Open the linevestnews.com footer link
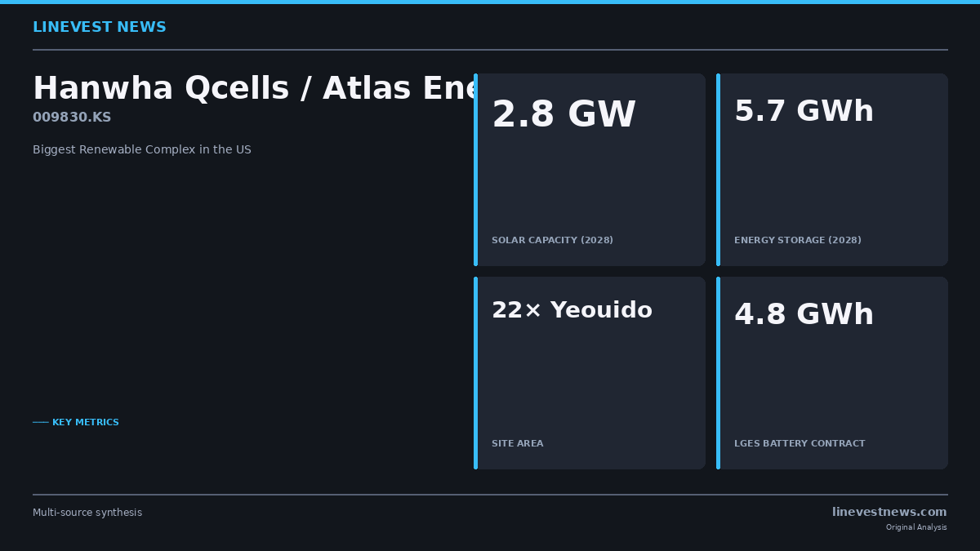 point(889,513)
